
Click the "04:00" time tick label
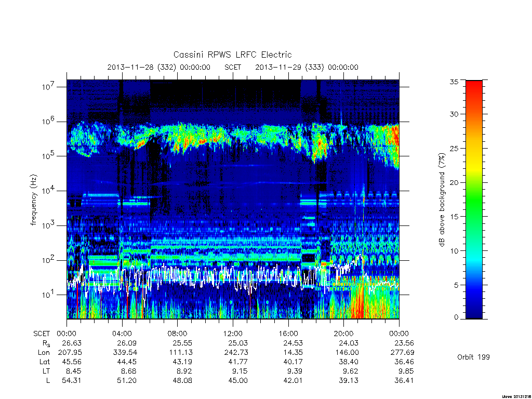point(122,334)
